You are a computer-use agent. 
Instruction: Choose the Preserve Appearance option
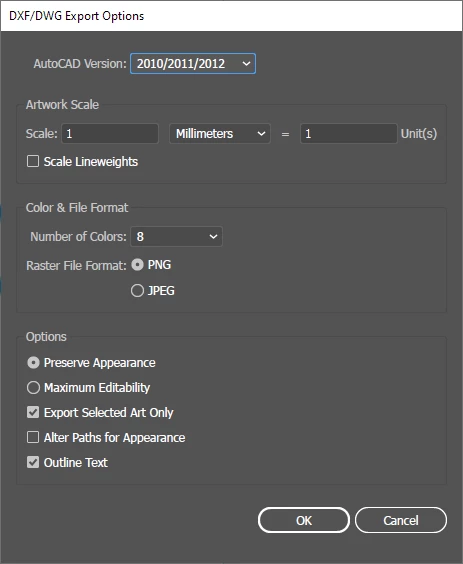point(33,363)
